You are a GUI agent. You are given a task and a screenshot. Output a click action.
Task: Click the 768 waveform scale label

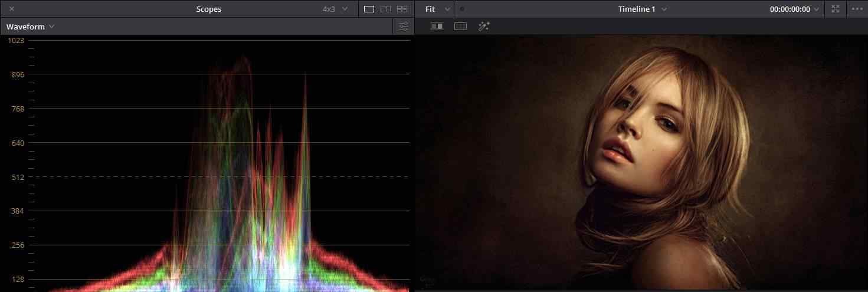point(18,109)
